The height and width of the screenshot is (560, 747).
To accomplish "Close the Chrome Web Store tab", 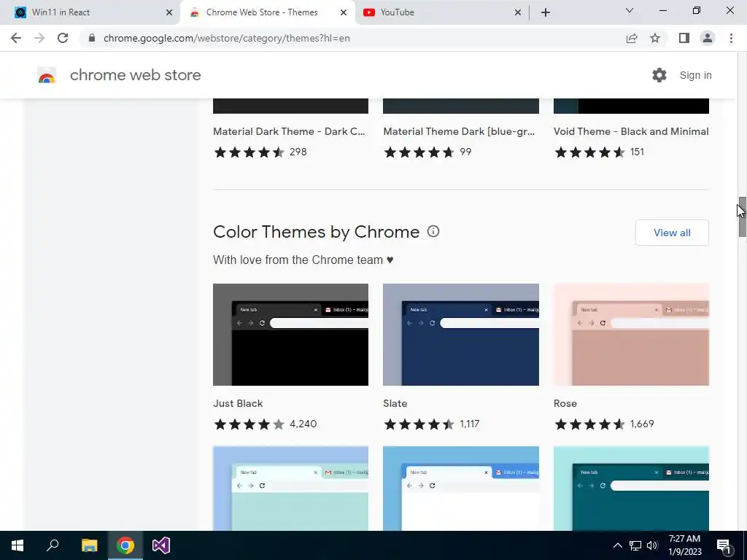I will pos(344,12).
